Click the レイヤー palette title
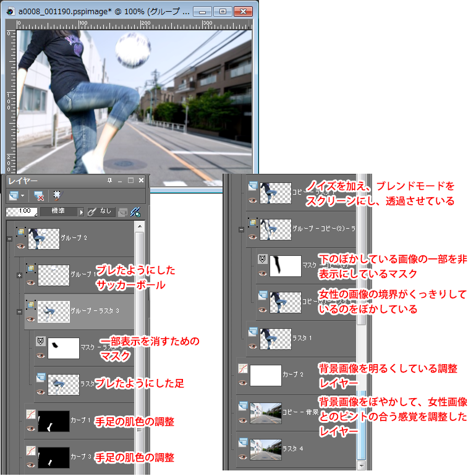The image size is (476, 476). point(23,181)
